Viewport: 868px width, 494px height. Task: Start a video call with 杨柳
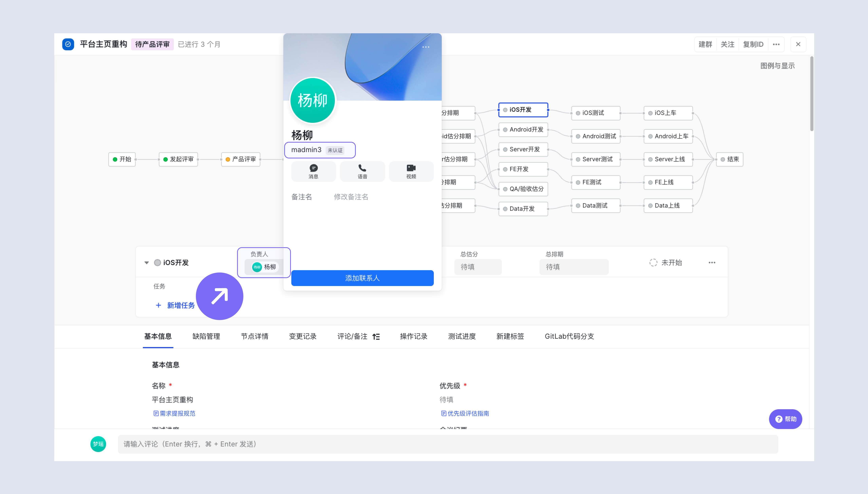click(411, 171)
